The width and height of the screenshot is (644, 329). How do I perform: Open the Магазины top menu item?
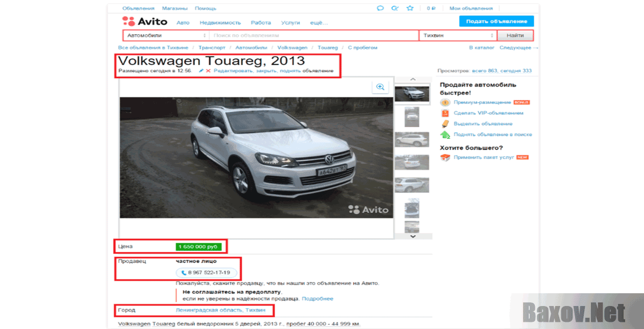click(x=175, y=8)
